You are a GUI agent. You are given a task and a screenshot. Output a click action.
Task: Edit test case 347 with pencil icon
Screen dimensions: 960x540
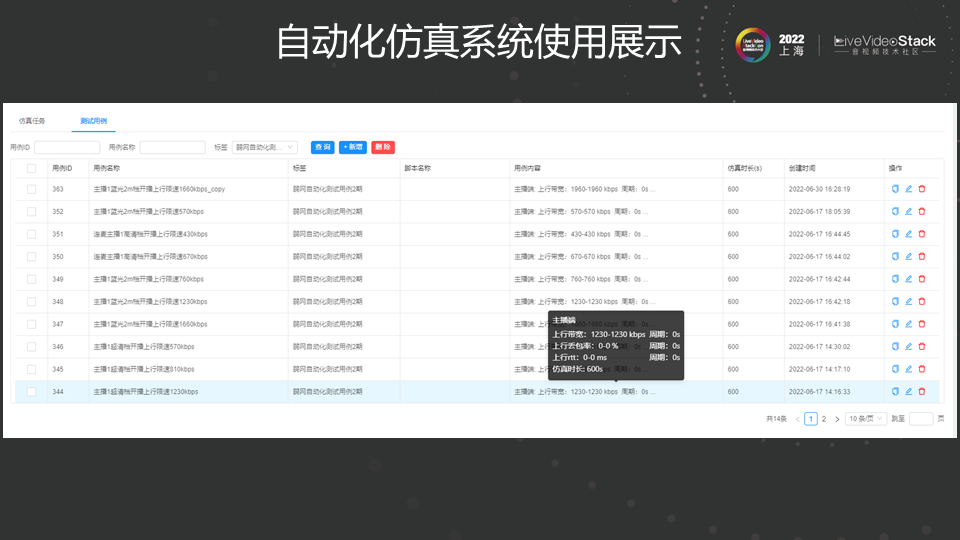click(x=908, y=324)
